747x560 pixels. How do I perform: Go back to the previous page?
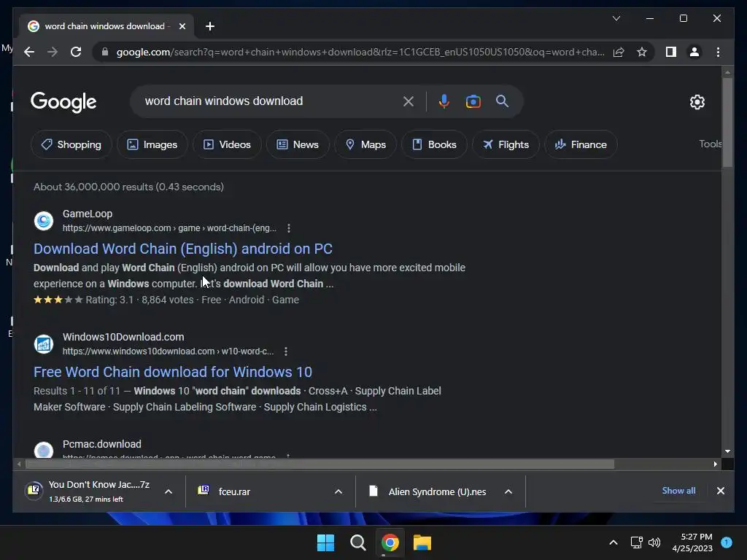29,52
